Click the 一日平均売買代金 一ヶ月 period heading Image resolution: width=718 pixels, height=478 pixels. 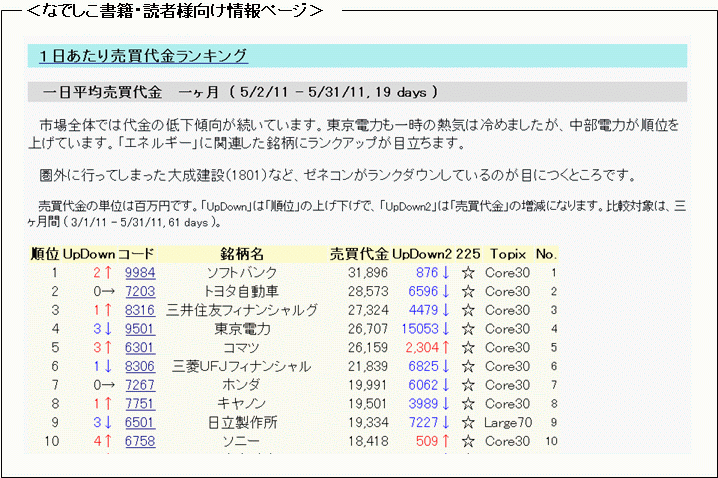coord(240,92)
